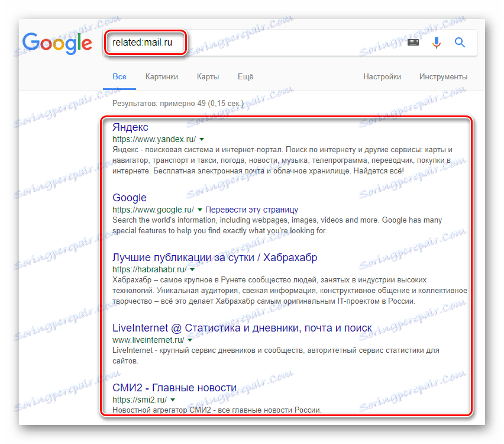
Task: Click Google's 'Search the world's information' snippet
Action: (277, 225)
